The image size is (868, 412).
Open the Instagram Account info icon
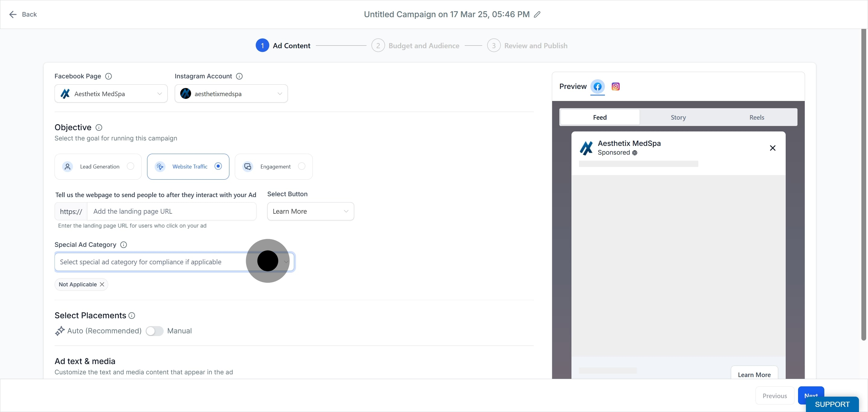(239, 76)
